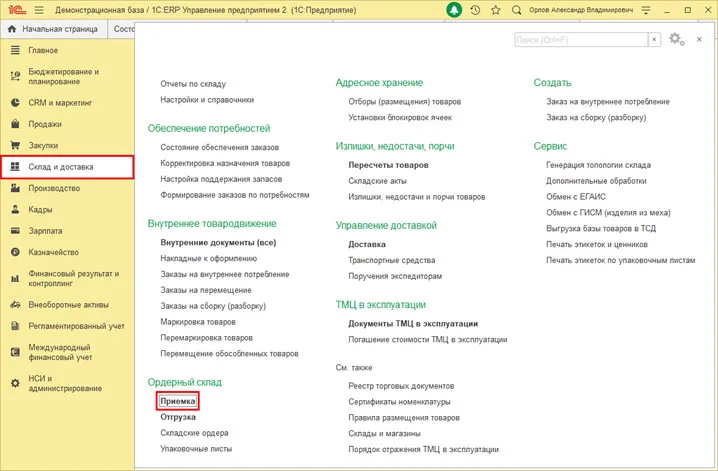The height and width of the screenshot is (471, 718).
Task: Click the notifications bell icon in title bar
Action: (451, 10)
